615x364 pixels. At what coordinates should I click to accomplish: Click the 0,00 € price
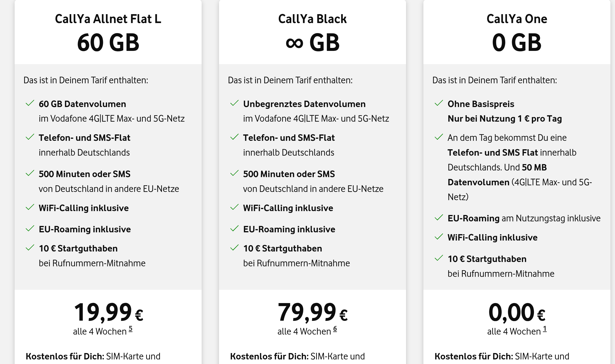click(x=517, y=312)
